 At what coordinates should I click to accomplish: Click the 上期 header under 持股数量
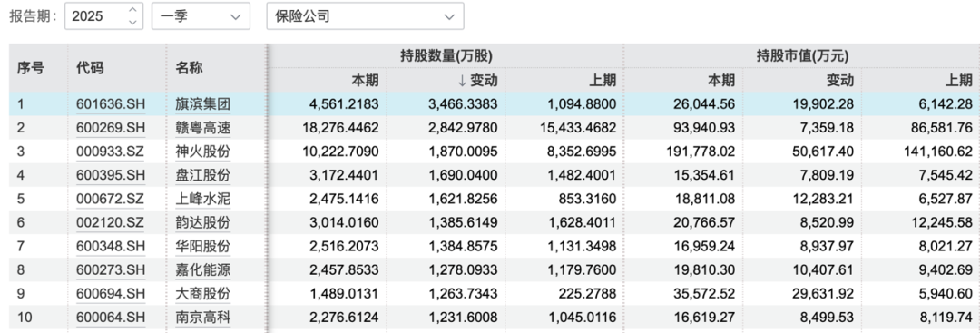[603, 80]
